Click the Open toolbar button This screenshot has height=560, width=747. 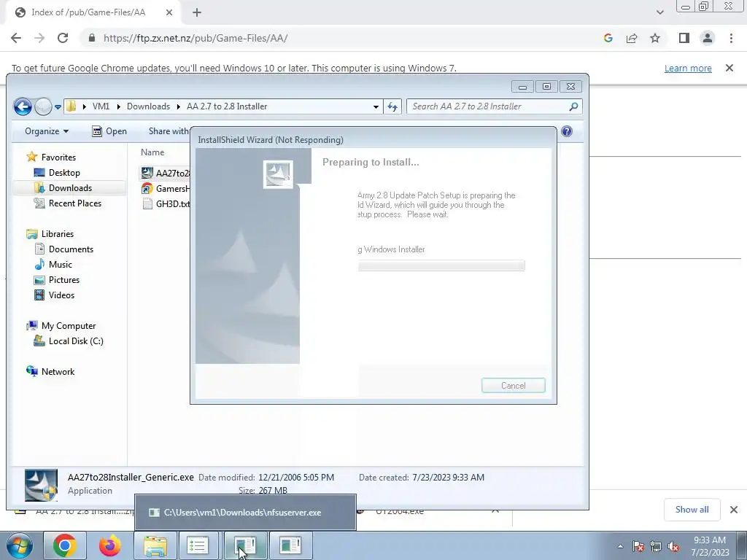coord(109,131)
